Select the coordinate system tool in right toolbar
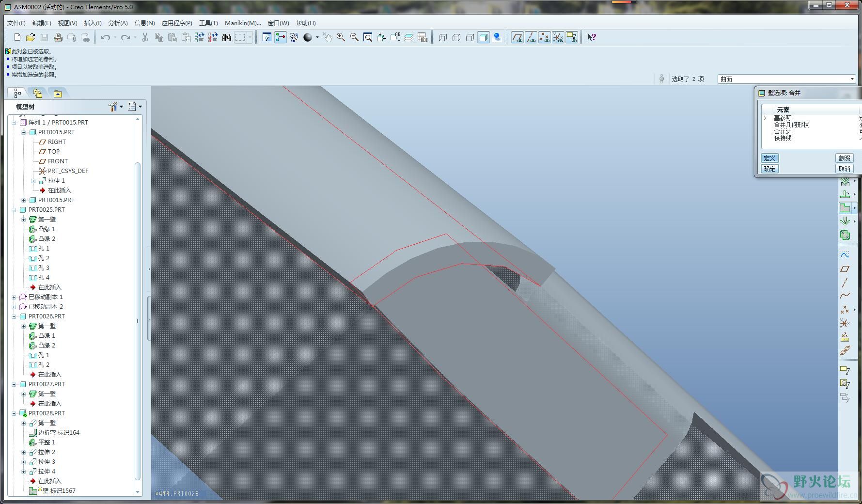 (845, 323)
